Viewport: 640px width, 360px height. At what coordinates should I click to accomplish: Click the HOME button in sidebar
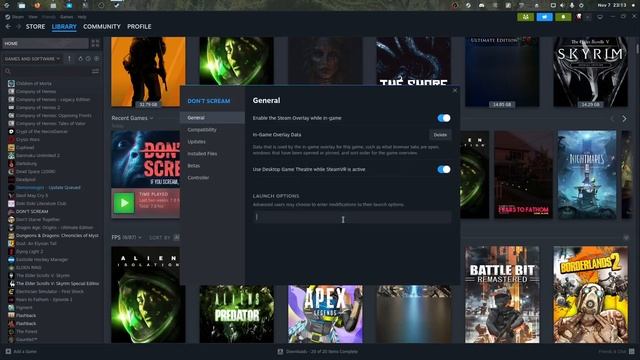45,43
